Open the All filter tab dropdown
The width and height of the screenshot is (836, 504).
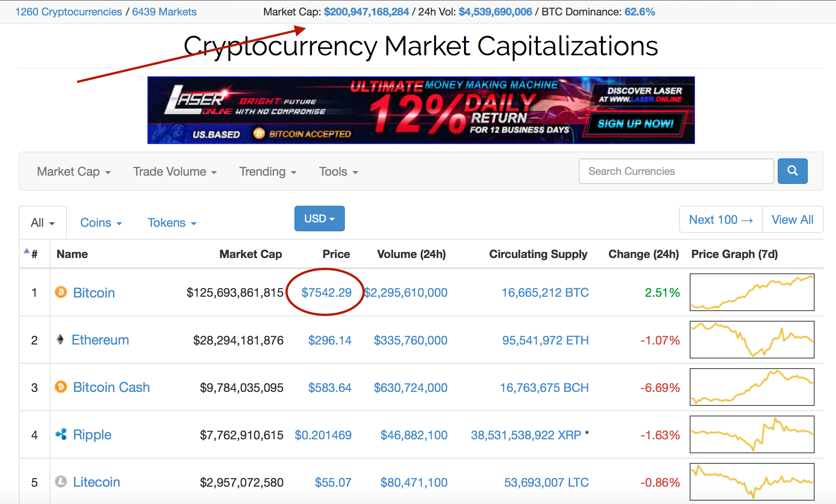(x=43, y=223)
